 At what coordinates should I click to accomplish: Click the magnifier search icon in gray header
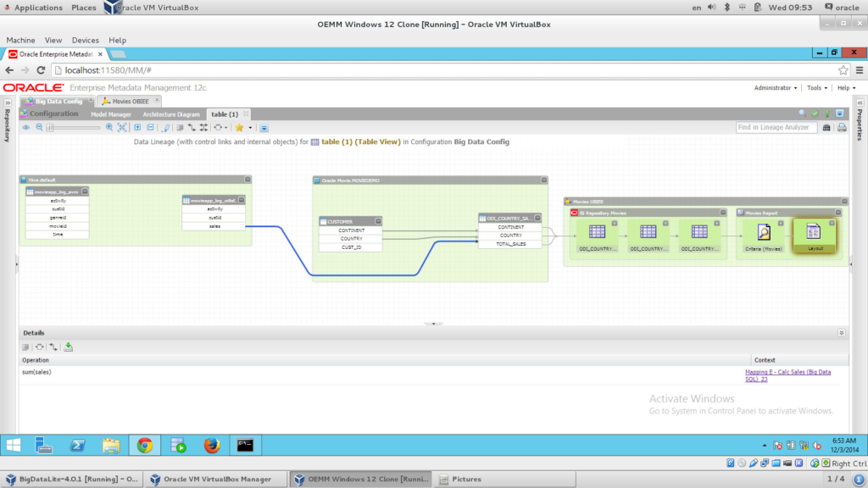[x=802, y=114]
